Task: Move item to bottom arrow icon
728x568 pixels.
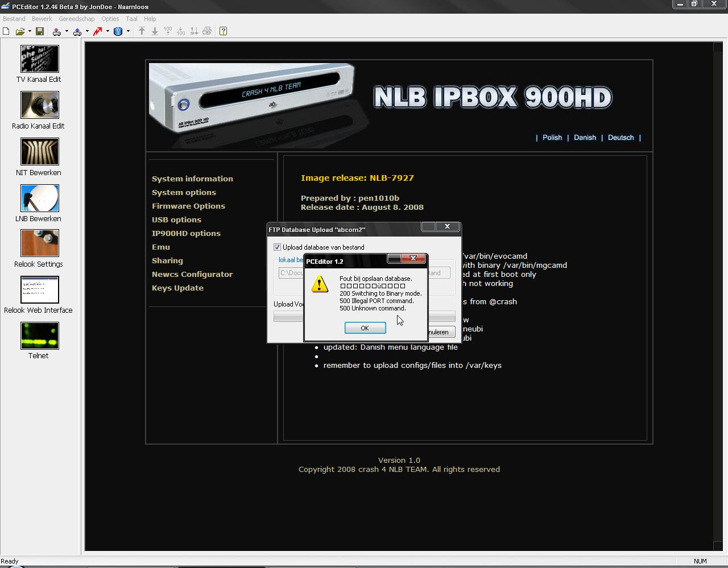Action: 155,31
